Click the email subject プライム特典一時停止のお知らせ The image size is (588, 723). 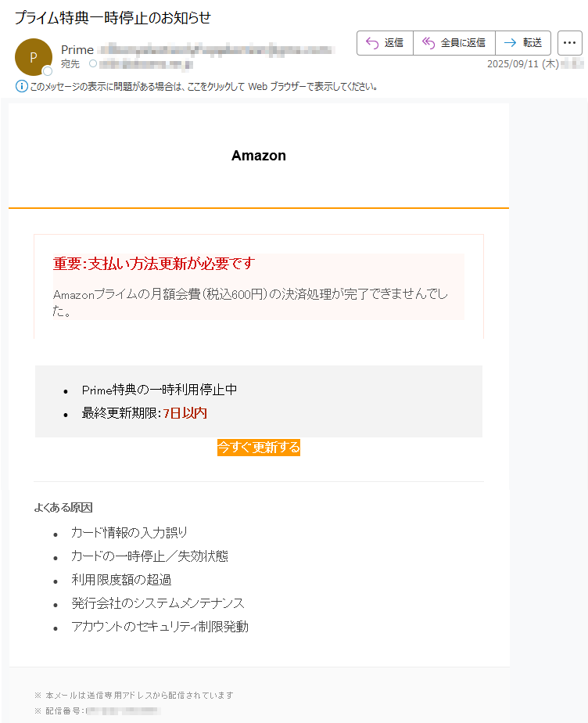pos(113,17)
